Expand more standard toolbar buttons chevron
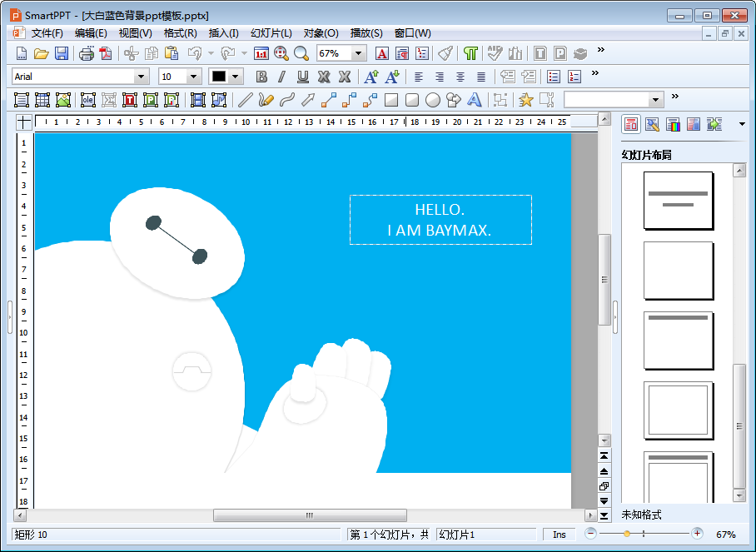 [601, 50]
